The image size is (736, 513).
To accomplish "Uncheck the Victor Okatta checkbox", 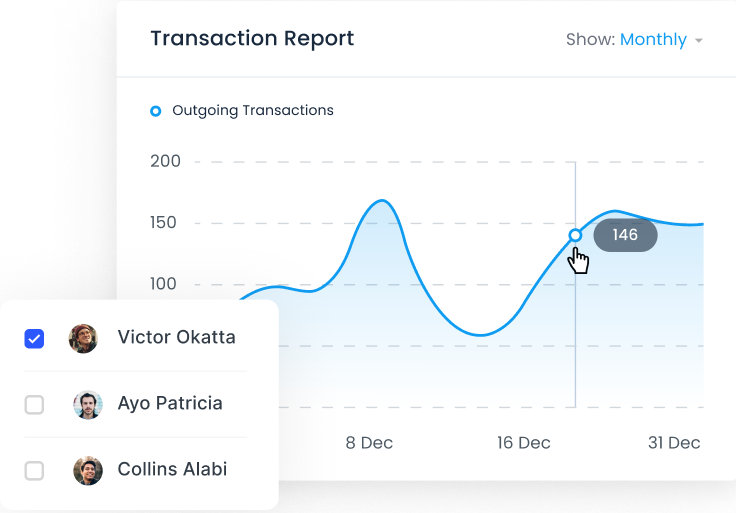I will coord(34,338).
